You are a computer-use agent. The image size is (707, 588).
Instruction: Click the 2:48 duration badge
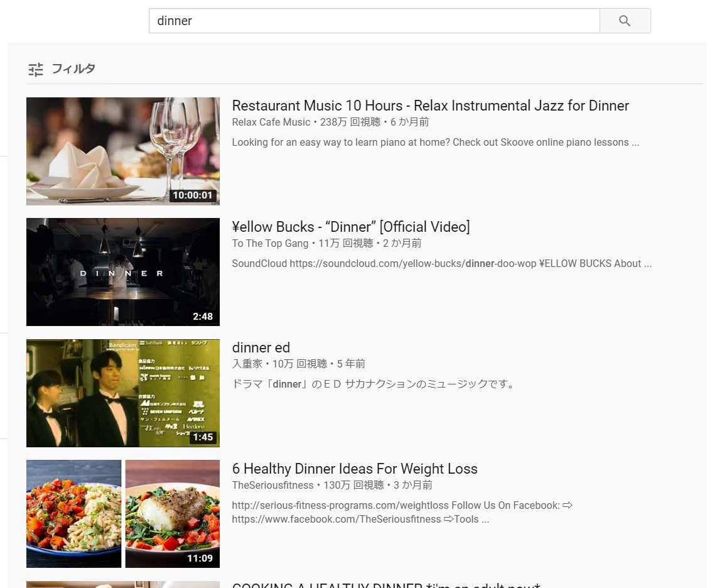pos(203,317)
